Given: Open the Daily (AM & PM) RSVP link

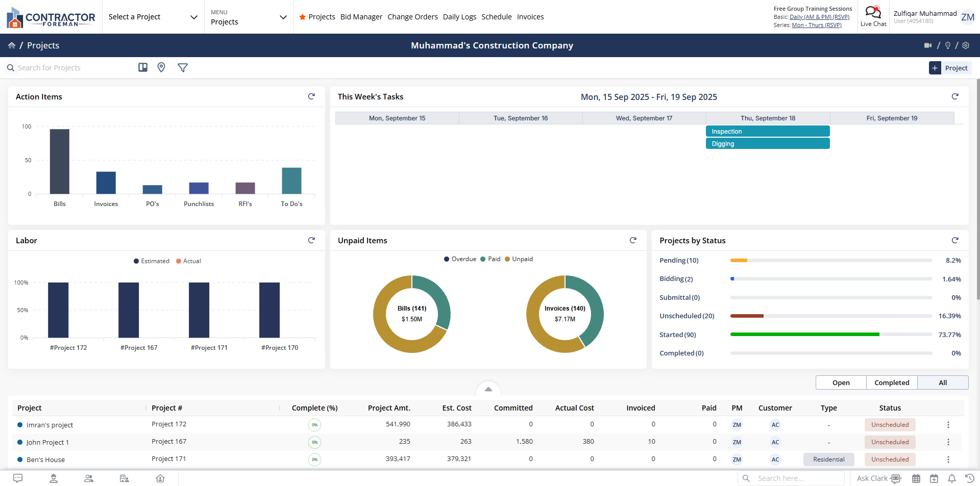Looking at the screenshot, I should coord(819,17).
